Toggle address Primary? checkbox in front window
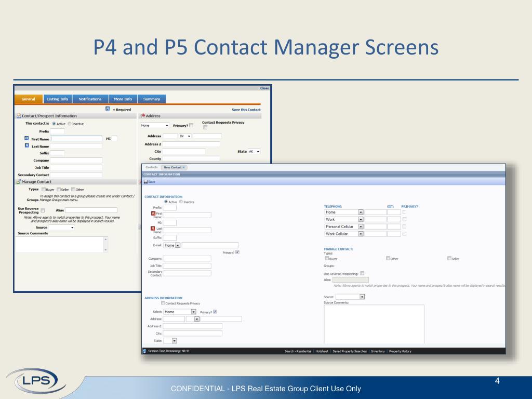 (x=215, y=312)
